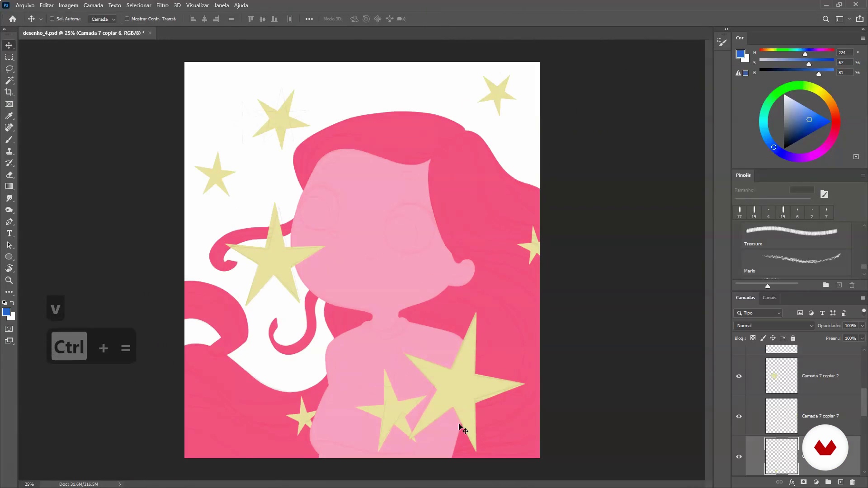Create new layer icon in Camadas panel
The image size is (868, 488).
click(x=840, y=482)
